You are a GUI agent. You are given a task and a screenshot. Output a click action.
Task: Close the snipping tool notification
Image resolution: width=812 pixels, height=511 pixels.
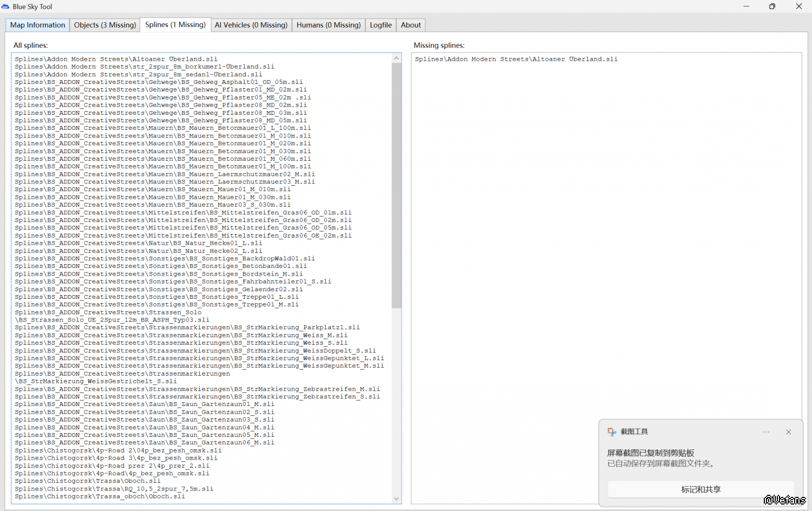point(788,432)
